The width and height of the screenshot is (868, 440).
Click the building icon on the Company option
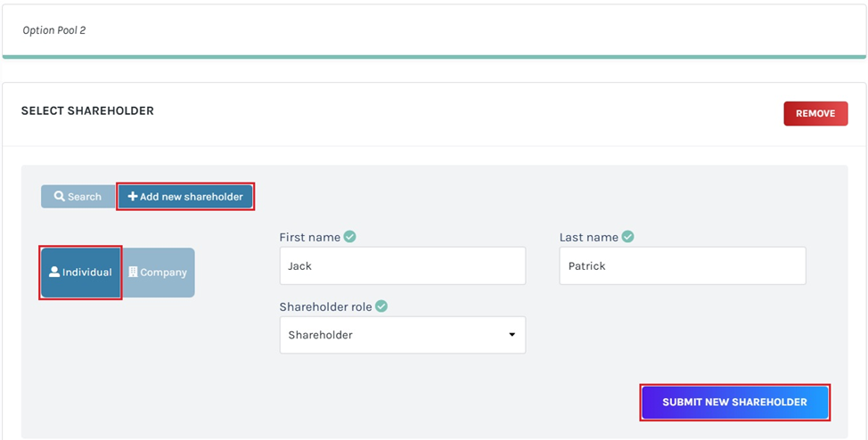click(x=133, y=273)
